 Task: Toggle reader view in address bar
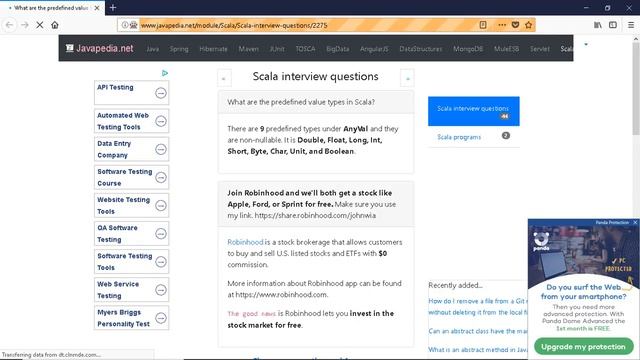tap(483, 25)
